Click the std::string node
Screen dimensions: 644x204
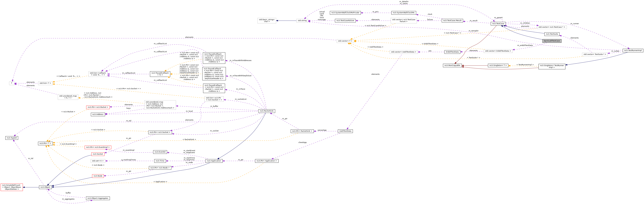coord(302,21)
